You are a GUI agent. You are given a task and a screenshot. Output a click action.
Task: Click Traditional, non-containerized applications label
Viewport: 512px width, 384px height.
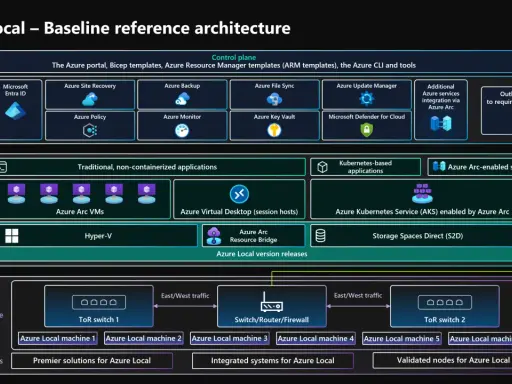click(x=147, y=167)
